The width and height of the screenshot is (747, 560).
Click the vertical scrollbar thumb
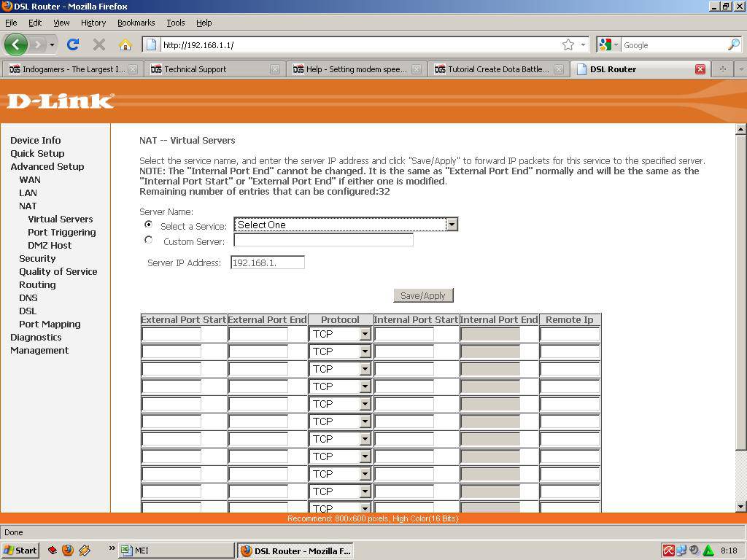(740, 292)
